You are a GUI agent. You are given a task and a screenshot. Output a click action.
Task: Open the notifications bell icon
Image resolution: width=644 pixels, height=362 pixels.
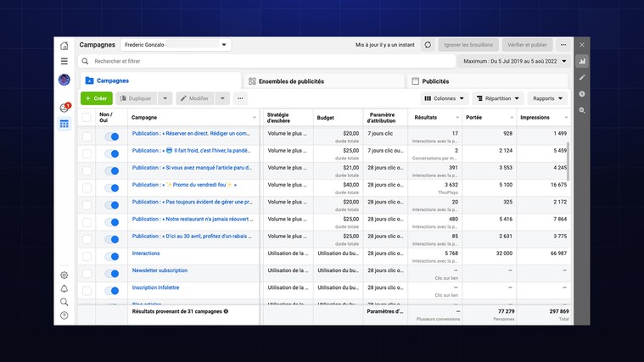[64, 288]
